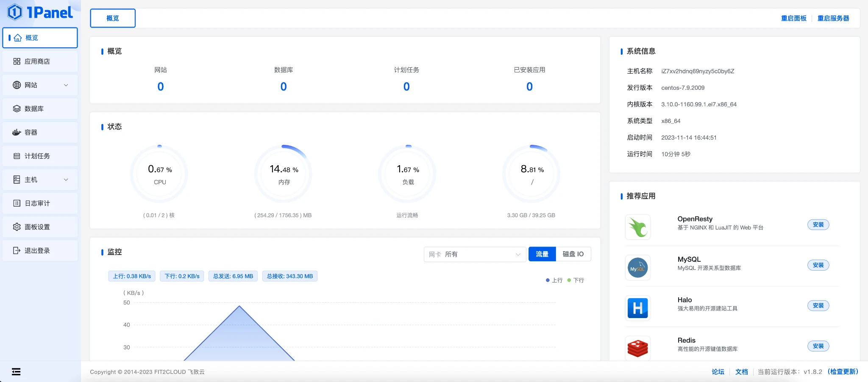This screenshot has width=868, height=382.
Task: Collapse sidebar with bottom menu icon
Action: pyautogui.click(x=16, y=372)
